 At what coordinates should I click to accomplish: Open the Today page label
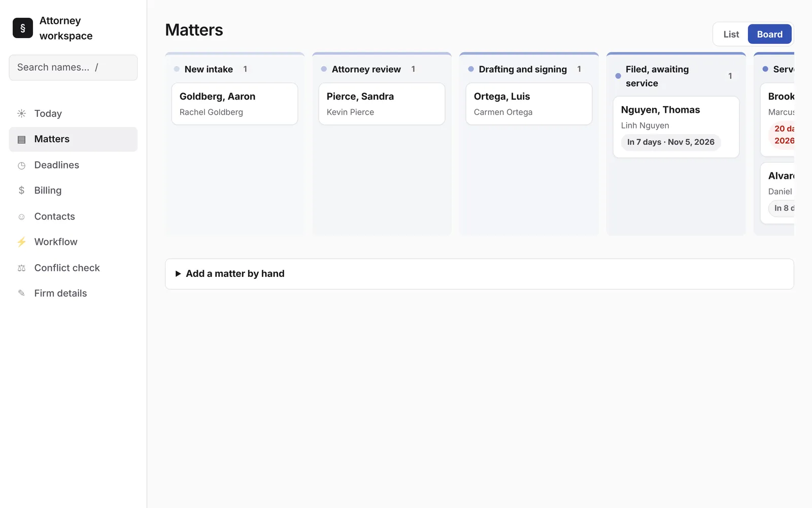[x=48, y=113]
